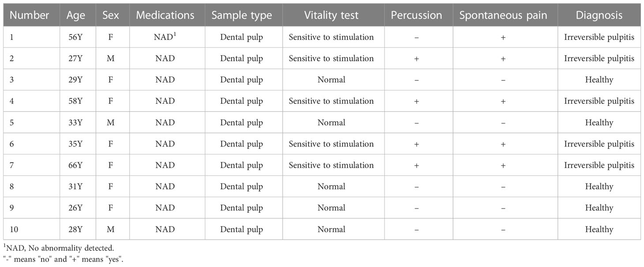The image size is (644, 267).
Task: Select the Spontaneous pain column header
Action: tap(503, 15)
